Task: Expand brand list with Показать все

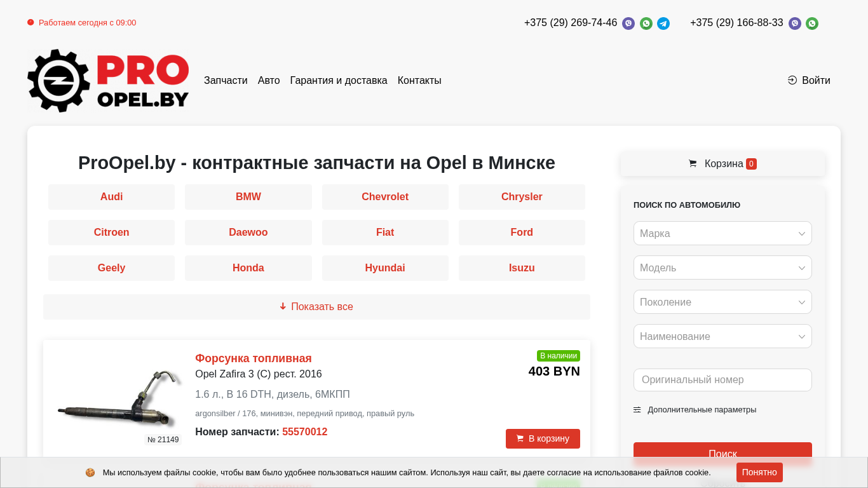Action: [316, 307]
